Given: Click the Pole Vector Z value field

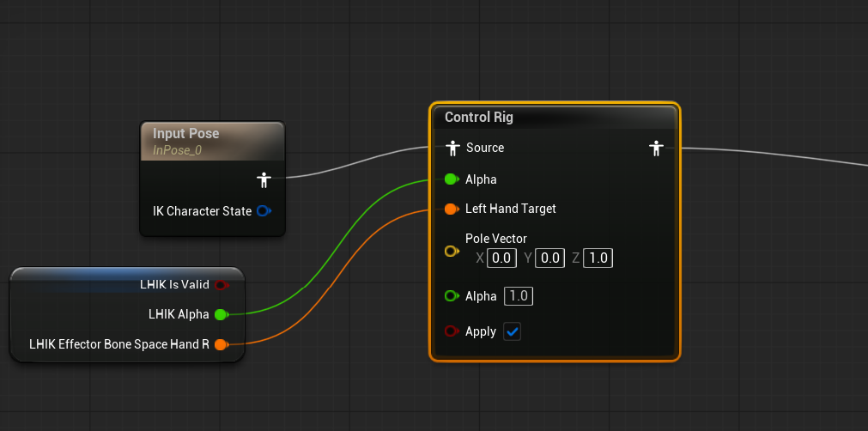Looking at the screenshot, I should point(598,258).
